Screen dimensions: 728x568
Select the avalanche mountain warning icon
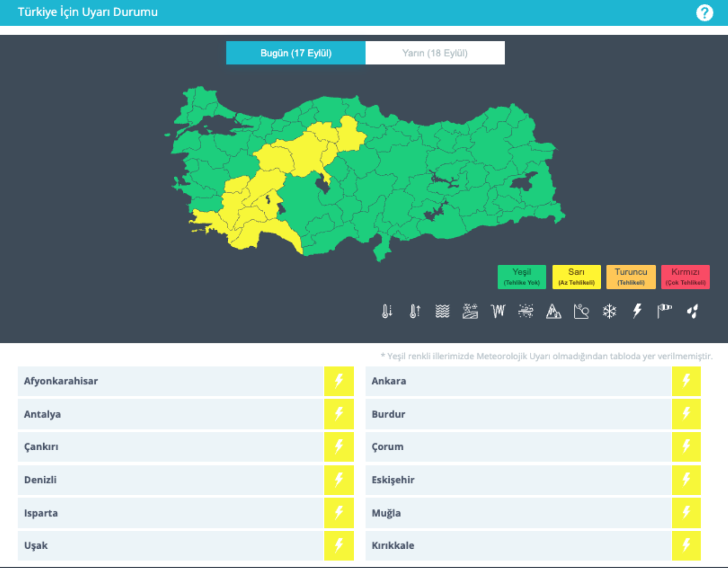(x=553, y=311)
